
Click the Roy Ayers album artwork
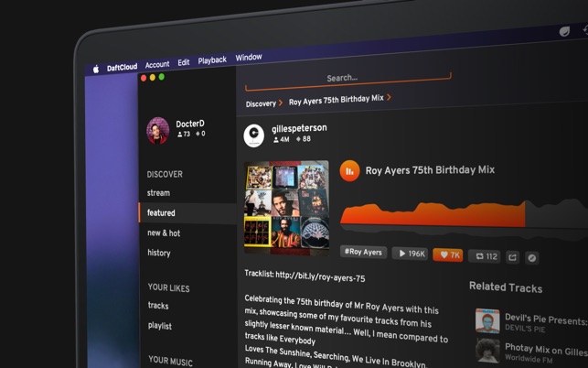287,209
